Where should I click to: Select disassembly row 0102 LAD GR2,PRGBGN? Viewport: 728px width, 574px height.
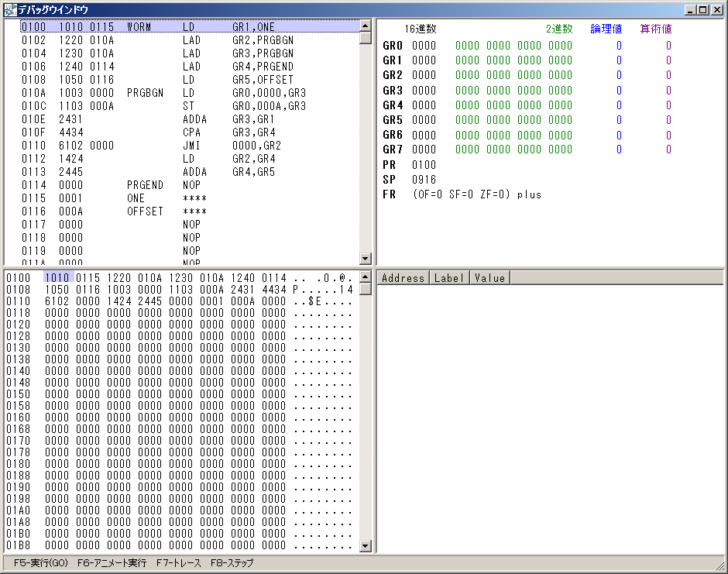coord(191,40)
